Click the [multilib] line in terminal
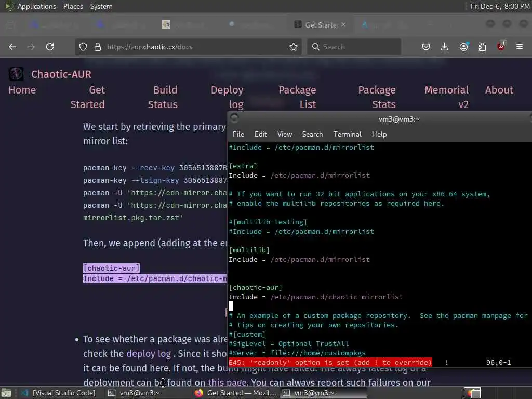This screenshot has width=532, height=399. click(x=249, y=250)
